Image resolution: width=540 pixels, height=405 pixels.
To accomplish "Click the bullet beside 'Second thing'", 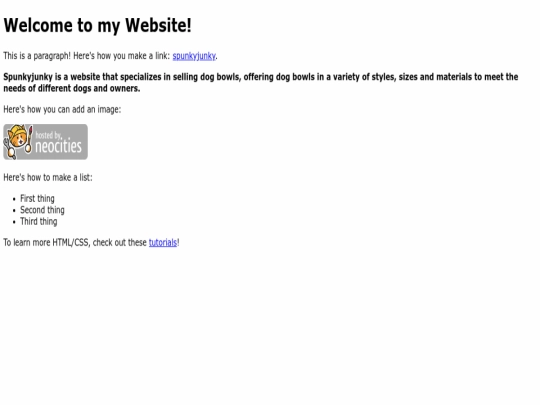I will [14, 210].
